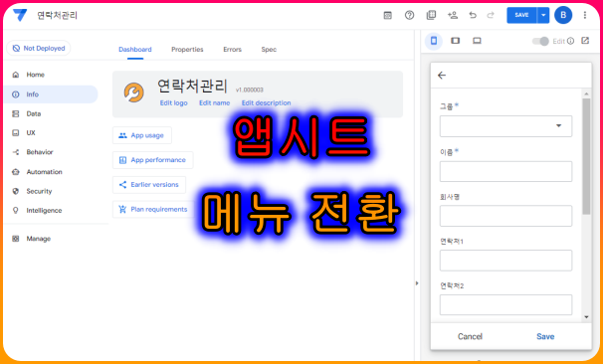The image size is (603, 364).
Task: Switch to the Errors tab
Action: point(232,49)
